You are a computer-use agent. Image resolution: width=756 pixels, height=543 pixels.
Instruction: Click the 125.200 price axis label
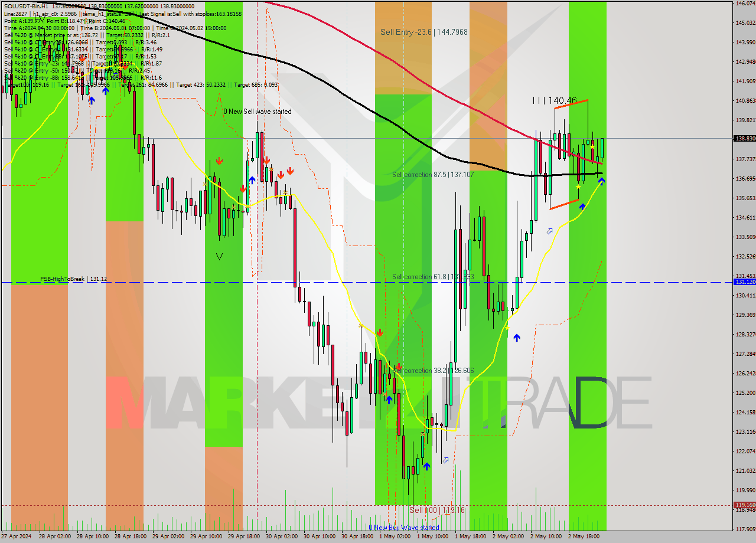pyautogui.click(x=745, y=393)
